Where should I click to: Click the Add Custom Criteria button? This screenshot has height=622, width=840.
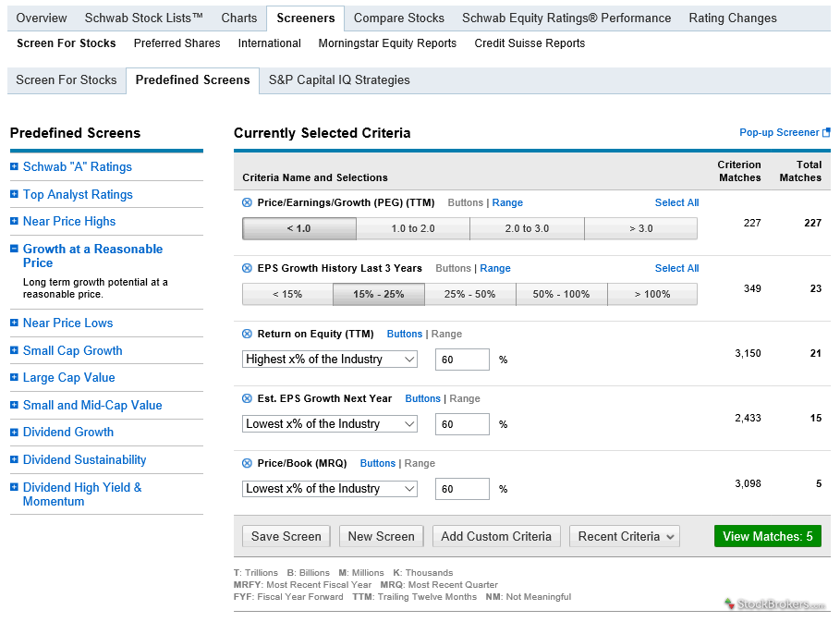pyautogui.click(x=496, y=536)
